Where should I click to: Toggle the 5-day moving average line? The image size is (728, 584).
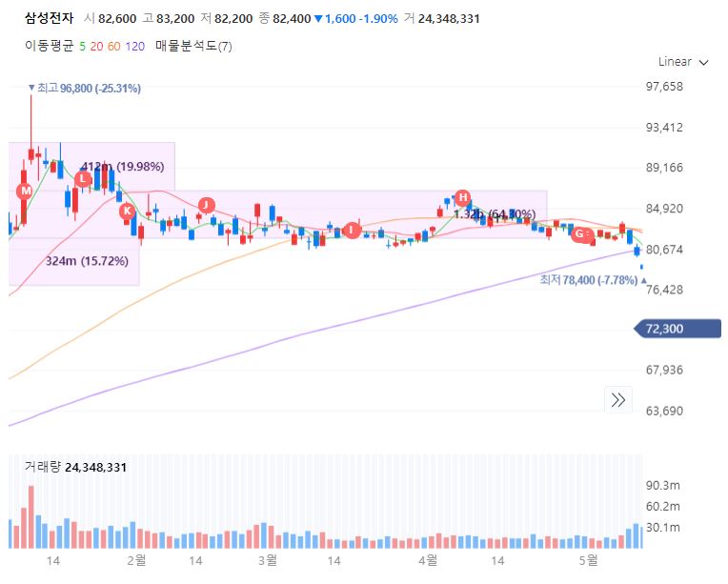[x=82, y=47]
